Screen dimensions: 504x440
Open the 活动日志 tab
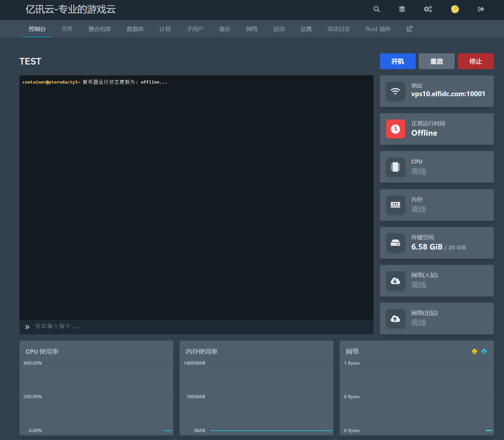[x=339, y=29]
